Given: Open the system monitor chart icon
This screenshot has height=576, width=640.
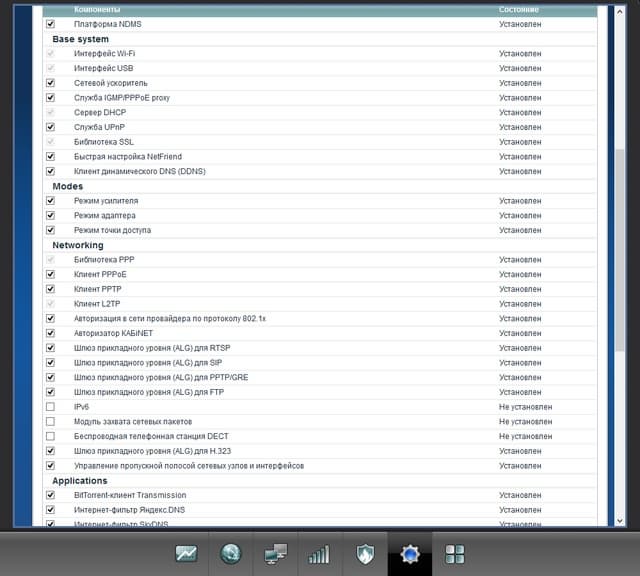Looking at the screenshot, I should coord(186,554).
